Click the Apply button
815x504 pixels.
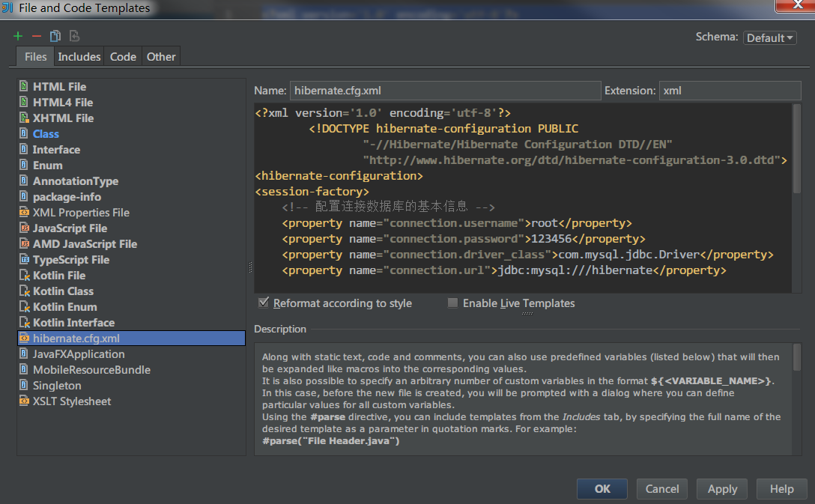pyautogui.click(x=722, y=489)
